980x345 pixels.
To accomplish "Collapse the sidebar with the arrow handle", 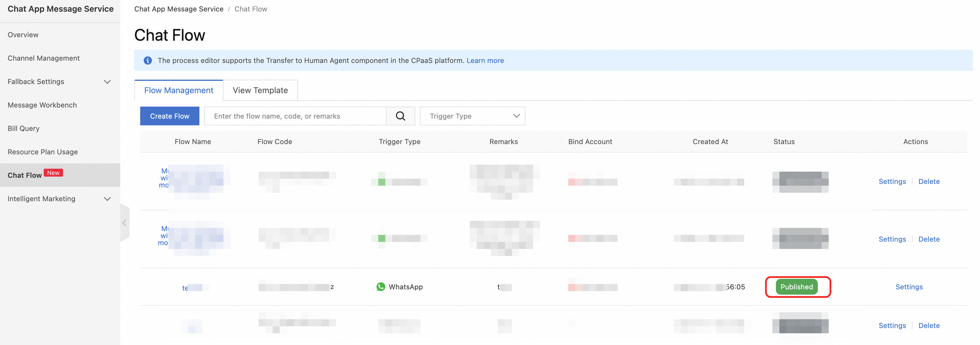I will click(x=124, y=223).
